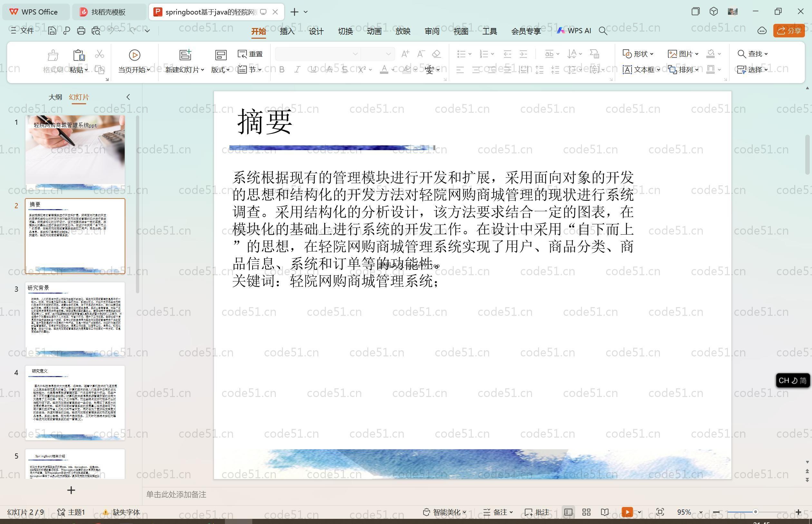Switch to reading view icon
Image resolution: width=812 pixels, height=524 pixels.
[x=604, y=512]
